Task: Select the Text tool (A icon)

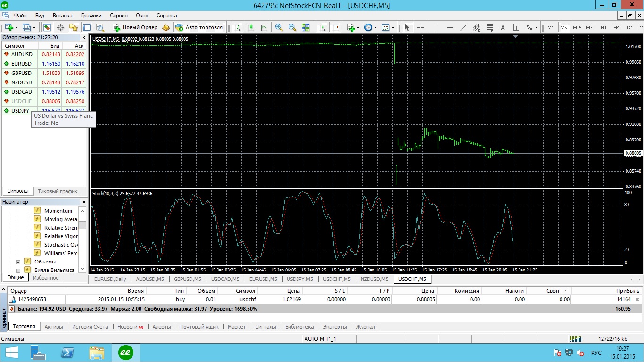Action: coord(503,27)
